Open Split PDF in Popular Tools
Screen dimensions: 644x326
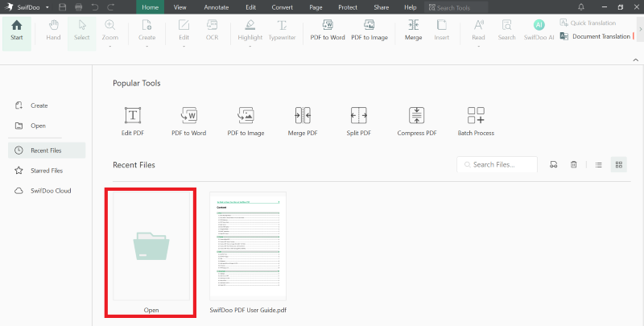358,122
